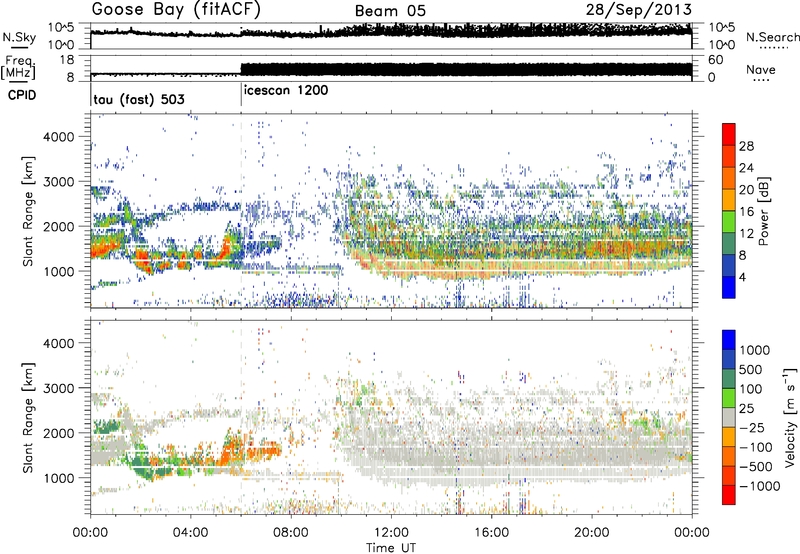
Task: Click the 'icescan 1200' mode label
Action: pyautogui.click(x=286, y=91)
